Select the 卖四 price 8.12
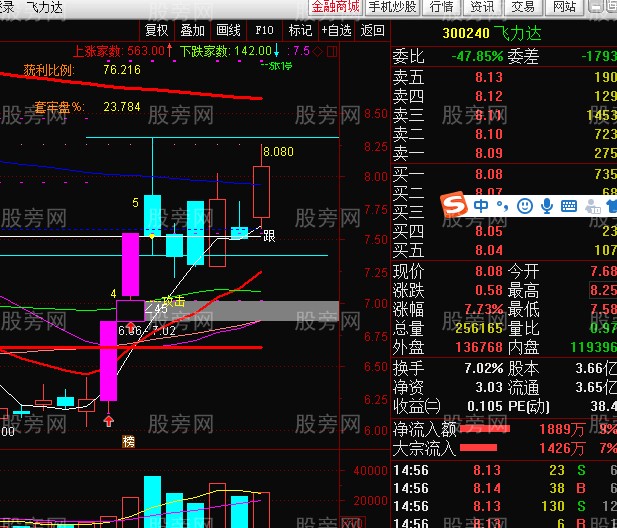617x528 pixels. tap(489, 96)
